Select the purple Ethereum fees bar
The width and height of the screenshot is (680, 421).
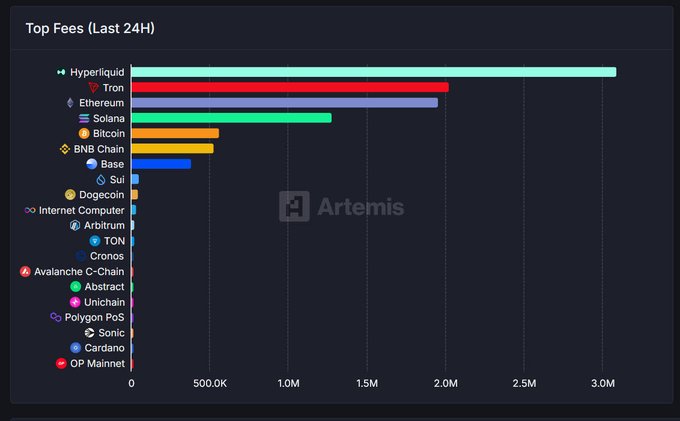point(284,103)
